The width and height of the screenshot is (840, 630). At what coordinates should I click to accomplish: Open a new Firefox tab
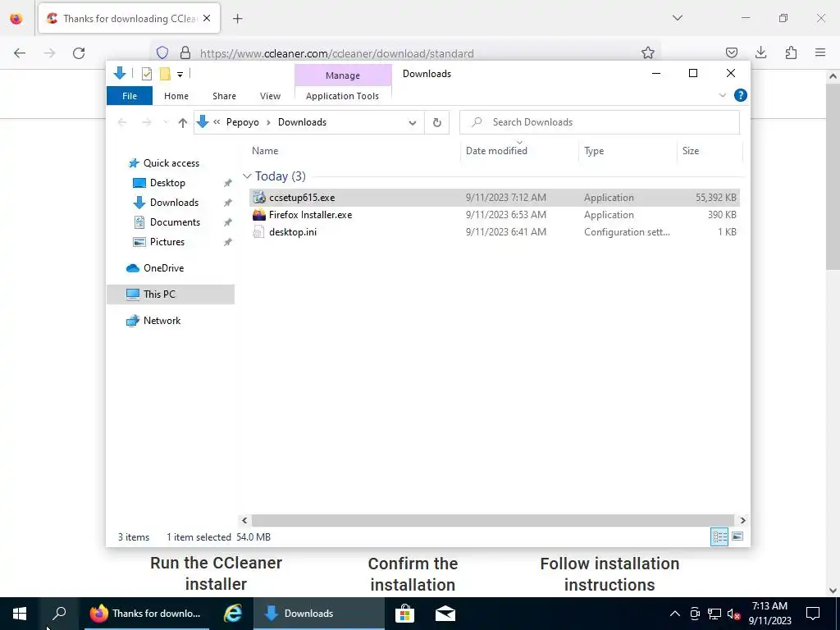pos(238,19)
